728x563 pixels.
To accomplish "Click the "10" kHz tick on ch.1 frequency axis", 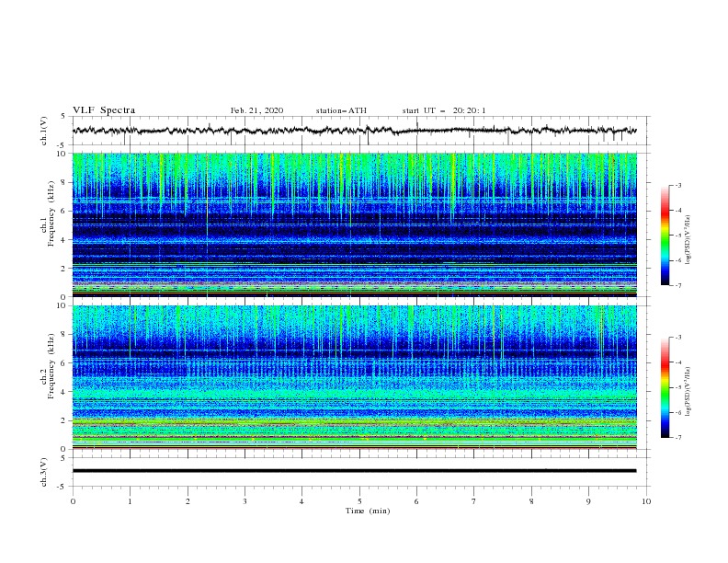I will [63, 154].
